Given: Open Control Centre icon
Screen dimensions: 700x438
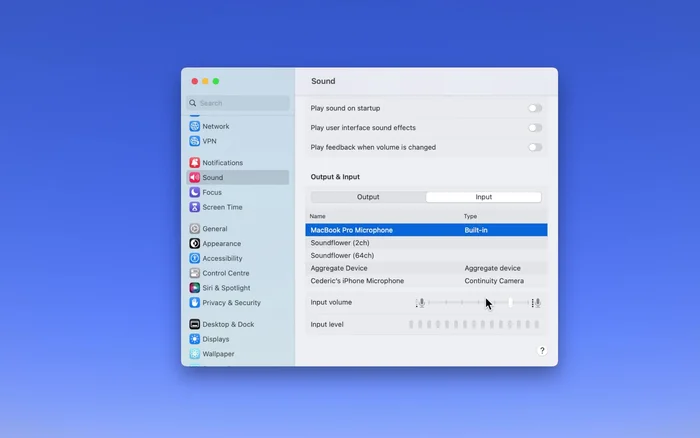Looking at the screenshot, I should click(195, 273).
